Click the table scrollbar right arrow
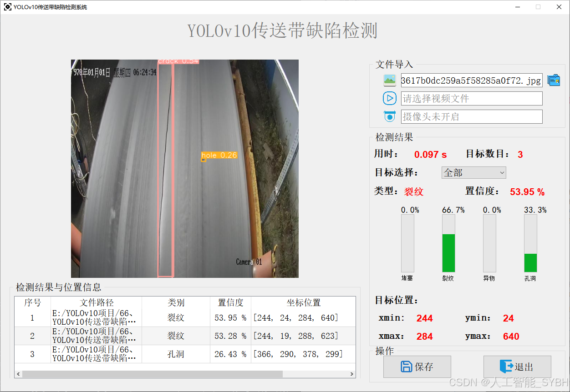 tap(351, 374)
